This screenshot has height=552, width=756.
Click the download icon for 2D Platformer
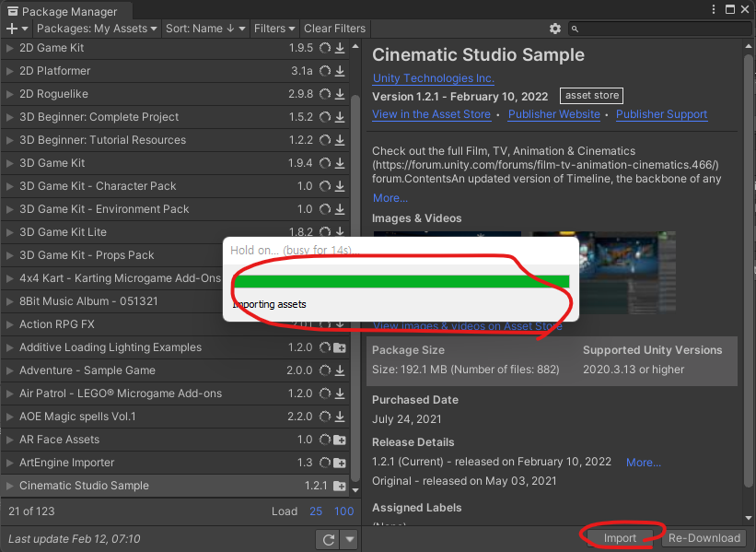tap(340, 71)
